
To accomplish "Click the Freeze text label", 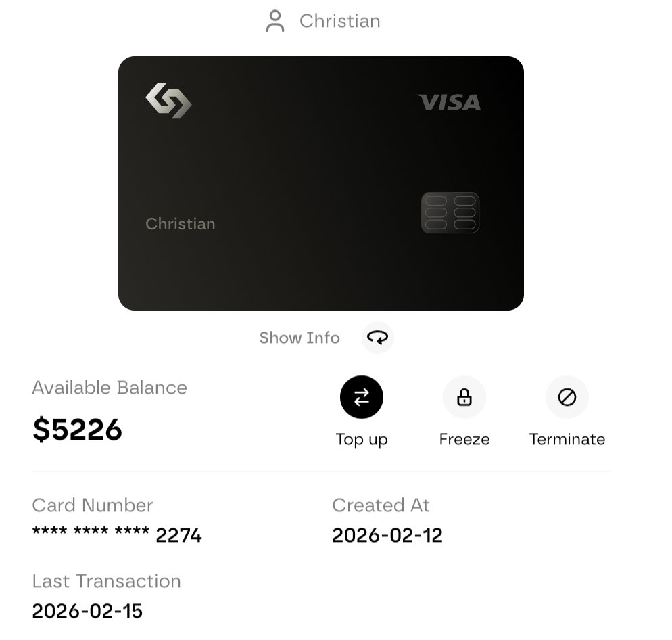I will point(464,439).
